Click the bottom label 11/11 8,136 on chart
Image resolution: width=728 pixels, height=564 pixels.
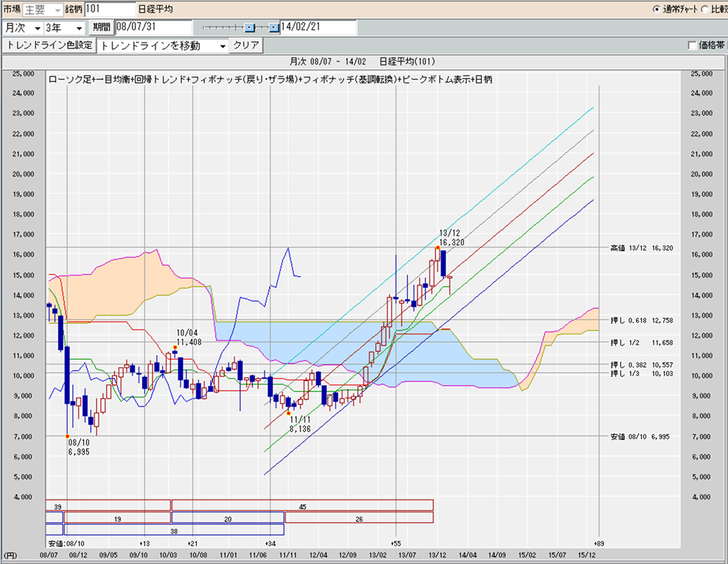[x=300, y=424]
